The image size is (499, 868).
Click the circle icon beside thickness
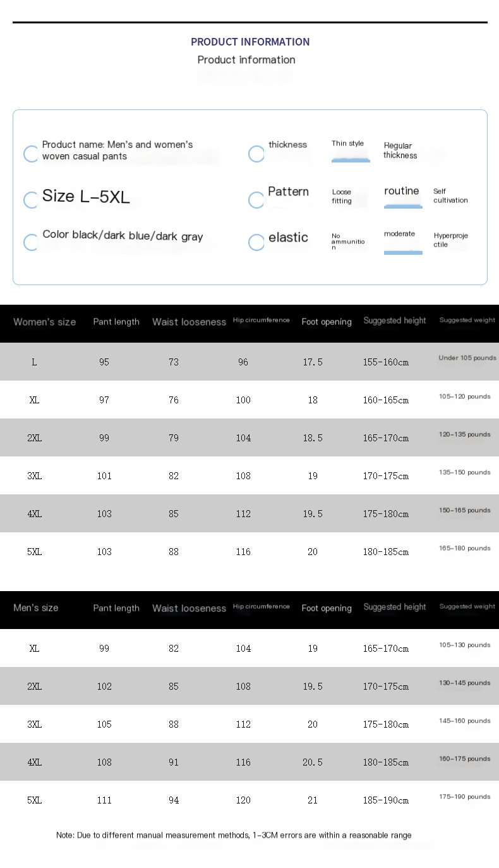click(x=256, y=154)
